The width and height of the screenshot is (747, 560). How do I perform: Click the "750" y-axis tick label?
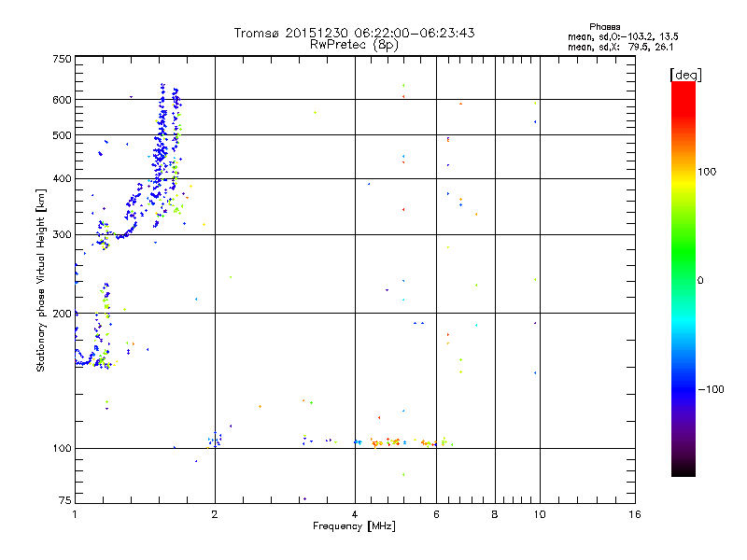[x=62, y=59]
